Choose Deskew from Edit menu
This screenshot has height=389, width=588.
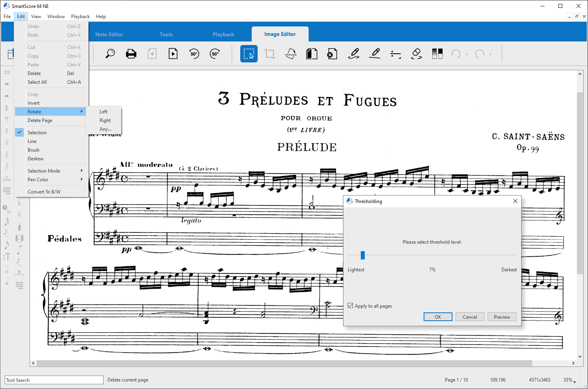click(x=51, y=159)
